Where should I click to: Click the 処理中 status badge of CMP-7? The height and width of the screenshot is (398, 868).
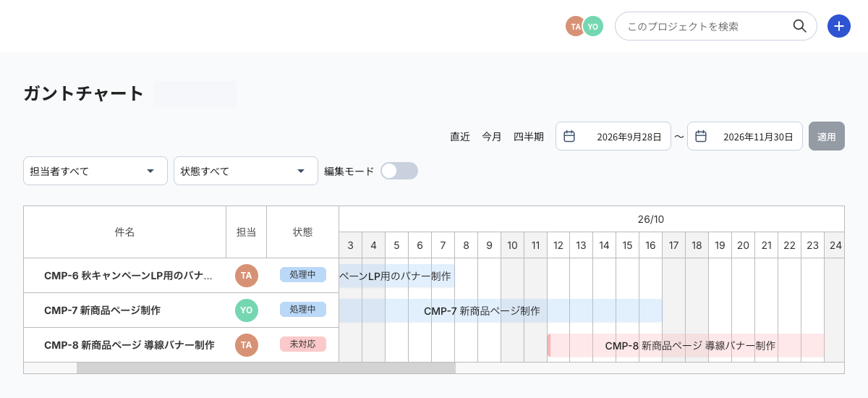303,310
